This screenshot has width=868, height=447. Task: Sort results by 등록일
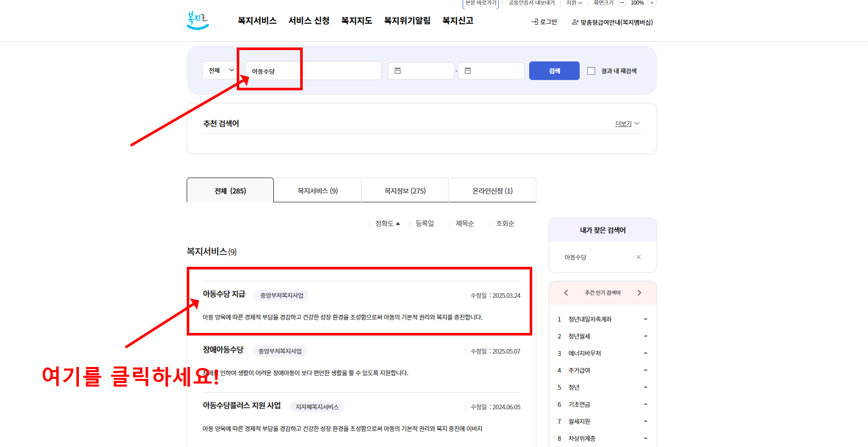pyautogui.click(x=424, y=223)
